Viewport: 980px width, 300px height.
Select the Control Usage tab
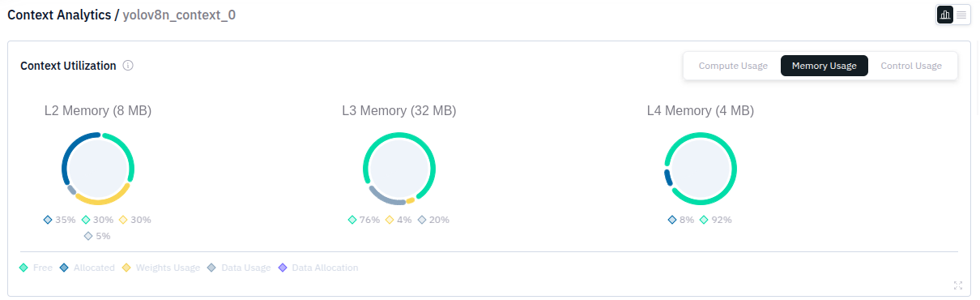911,66
